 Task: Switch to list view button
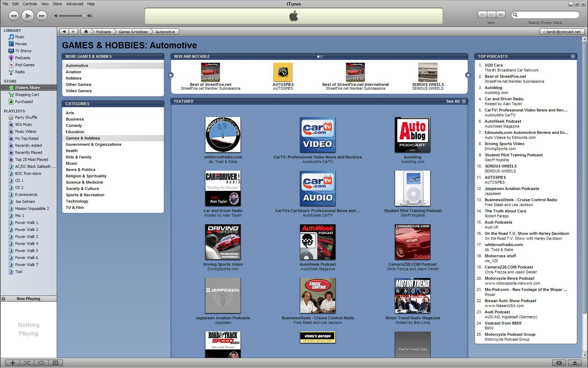[x=482, y=15]
